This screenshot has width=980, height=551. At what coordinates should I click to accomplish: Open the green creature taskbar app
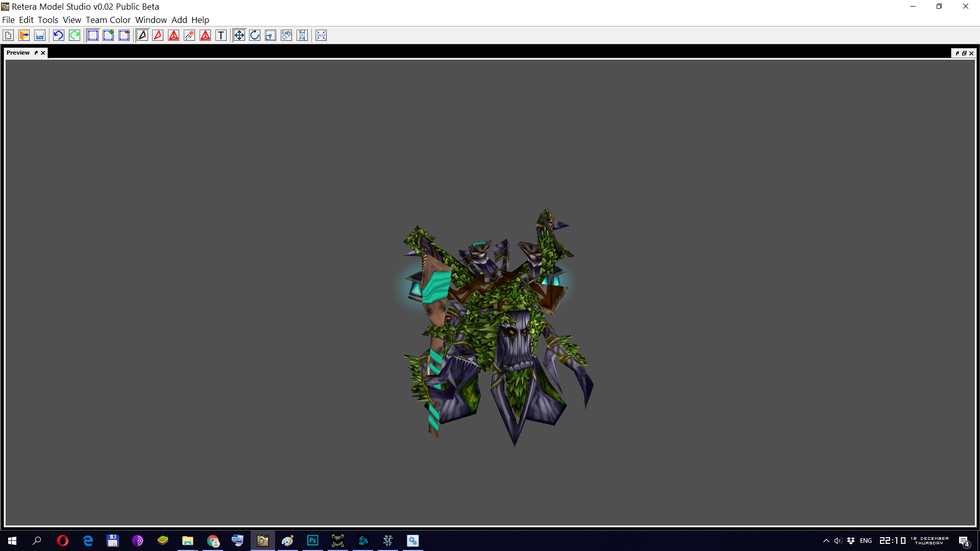[x=338, y=541]
